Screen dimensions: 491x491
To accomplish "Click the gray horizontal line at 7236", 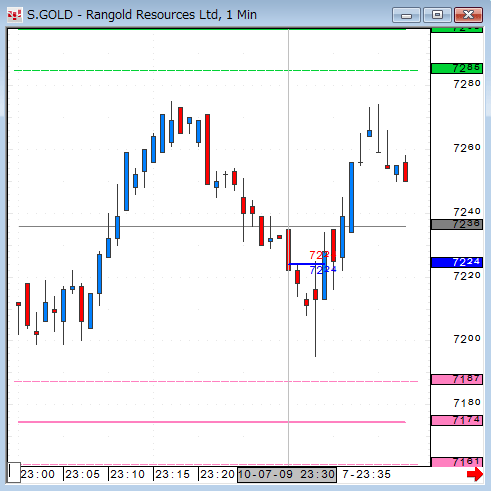I will pyautogui.click(x=212, y=227).
